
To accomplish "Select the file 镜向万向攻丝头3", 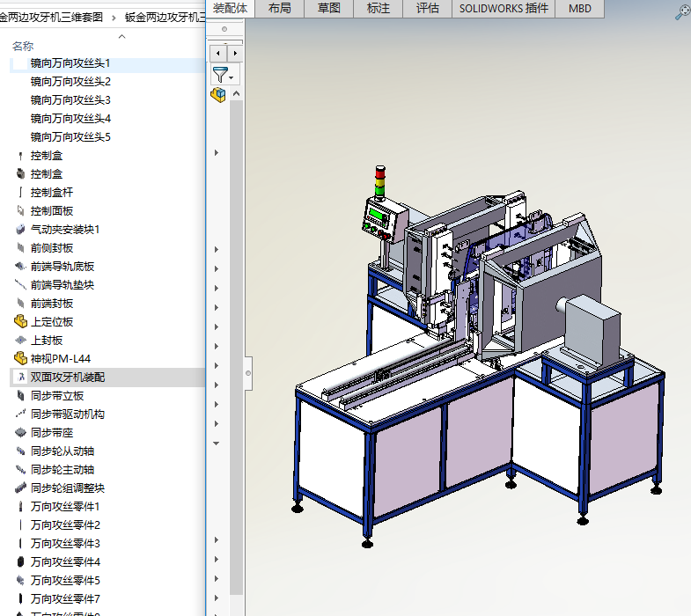I will tap(70, 100).
